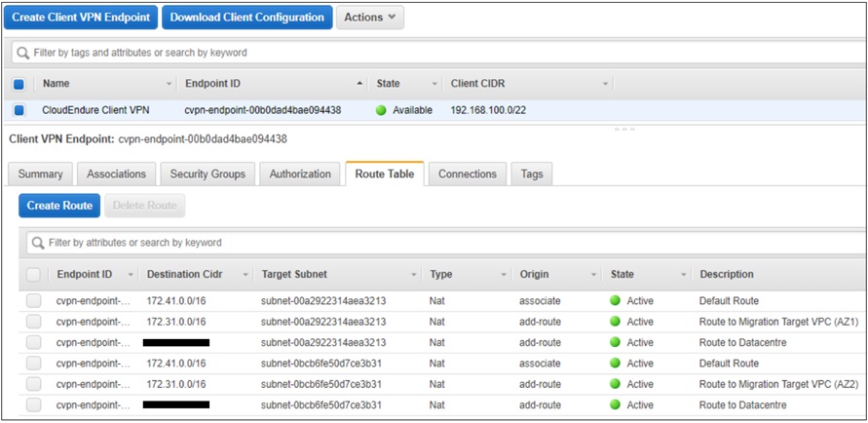
Task: Click Active status icon in last Datacentre row
Action: (615, 405)
